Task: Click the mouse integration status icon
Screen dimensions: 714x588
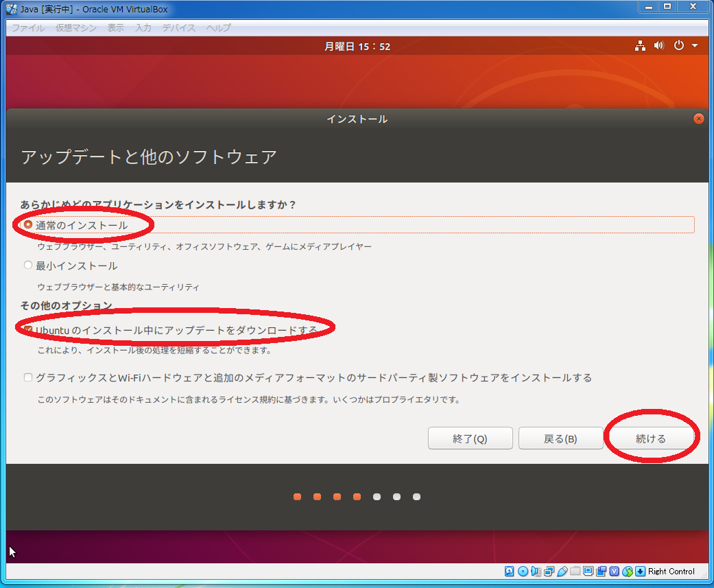Action: 628,571
